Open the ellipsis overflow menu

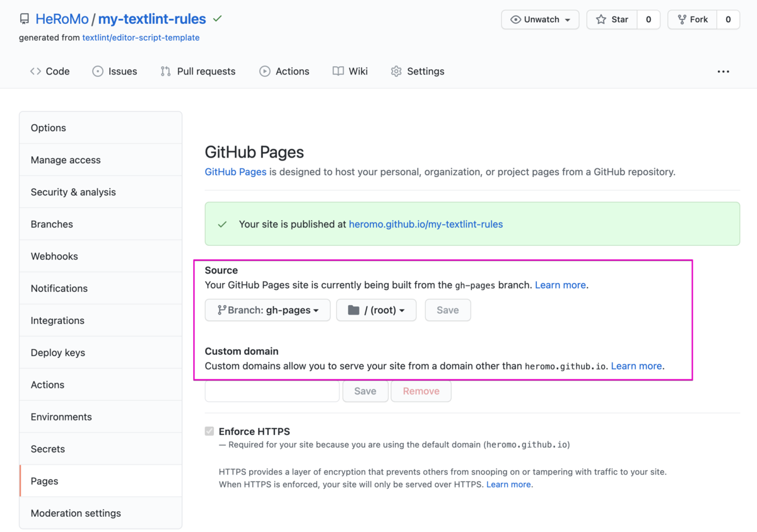[x=723, y=71]
